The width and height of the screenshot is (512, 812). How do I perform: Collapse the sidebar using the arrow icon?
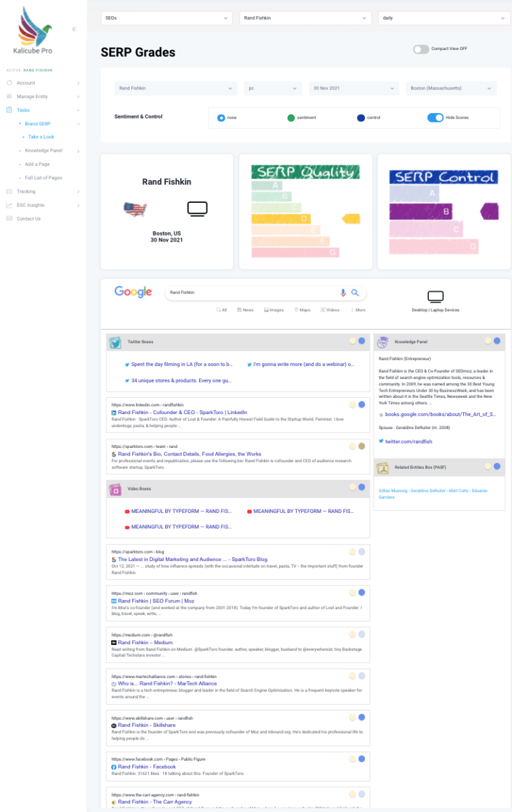click(74, 29)
